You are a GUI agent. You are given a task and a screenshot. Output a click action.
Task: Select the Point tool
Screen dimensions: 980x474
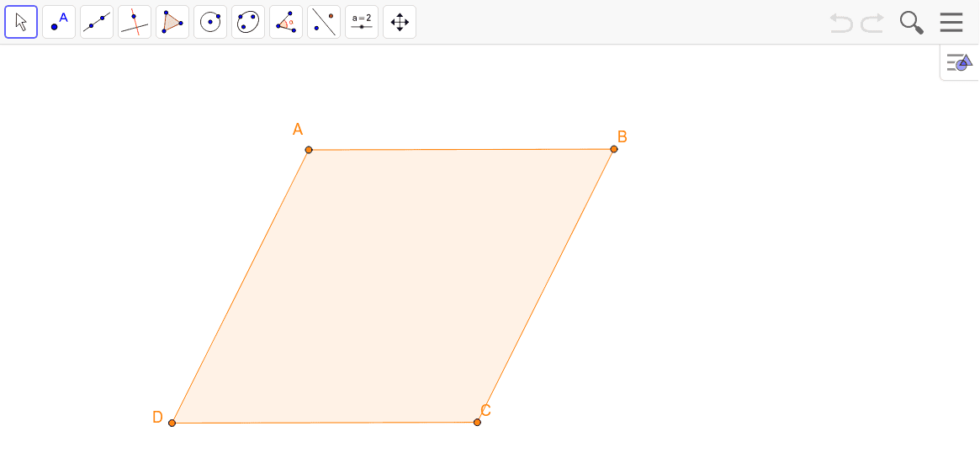pyautogui.click(x=59, y=22)
